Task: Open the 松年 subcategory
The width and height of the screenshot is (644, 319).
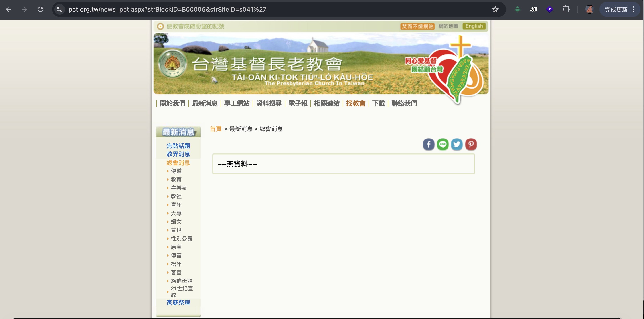Action: pos(176,264)
